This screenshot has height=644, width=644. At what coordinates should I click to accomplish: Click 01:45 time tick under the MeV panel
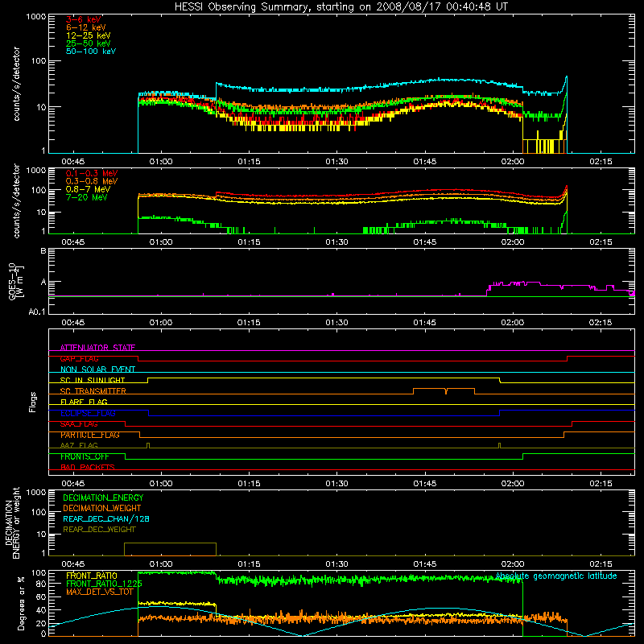tap(425, 242)
